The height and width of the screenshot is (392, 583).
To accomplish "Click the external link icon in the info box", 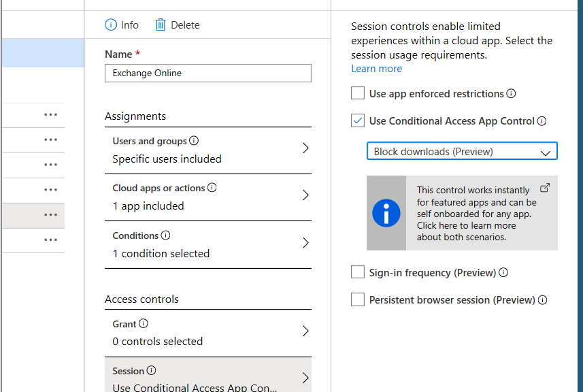I will coord(545,188).
